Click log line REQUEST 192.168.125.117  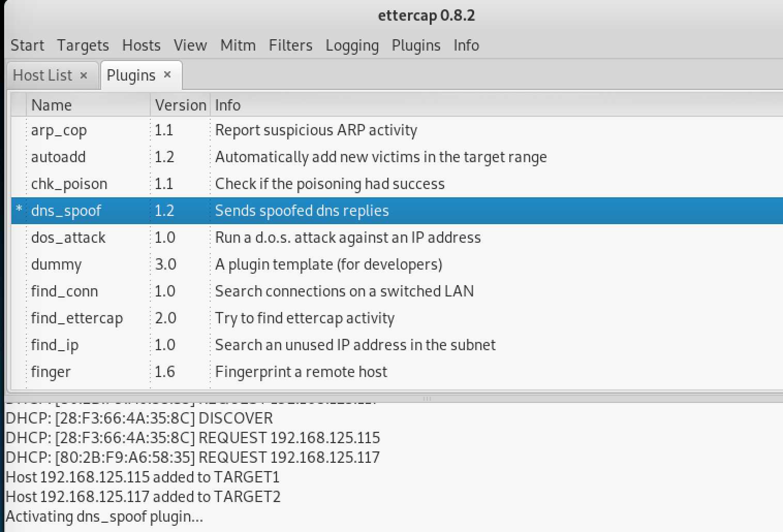[x=193, y=458]
